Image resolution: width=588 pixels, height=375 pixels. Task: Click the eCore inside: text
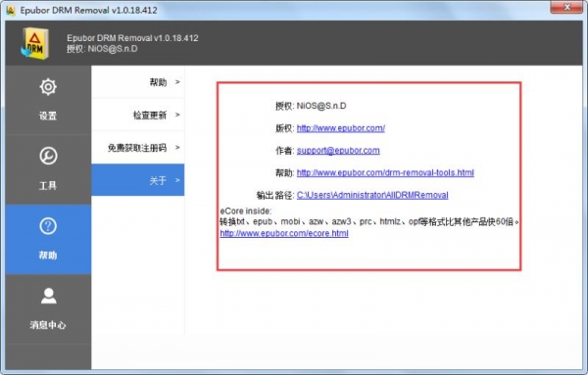tap(246, 211)
